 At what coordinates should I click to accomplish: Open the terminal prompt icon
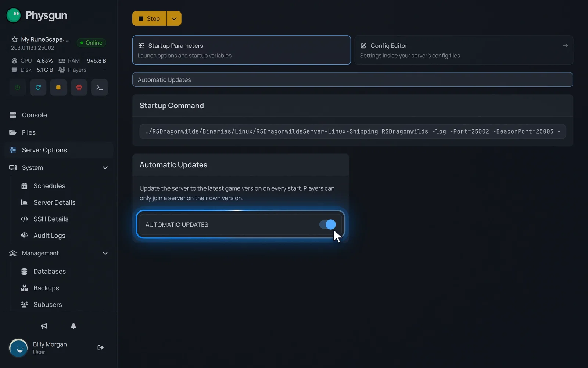[x=100, y=88]
